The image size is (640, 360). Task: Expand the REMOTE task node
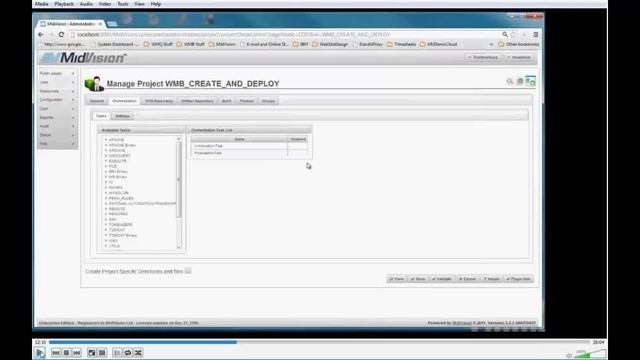pyautogui.click(x=106, y=209)
